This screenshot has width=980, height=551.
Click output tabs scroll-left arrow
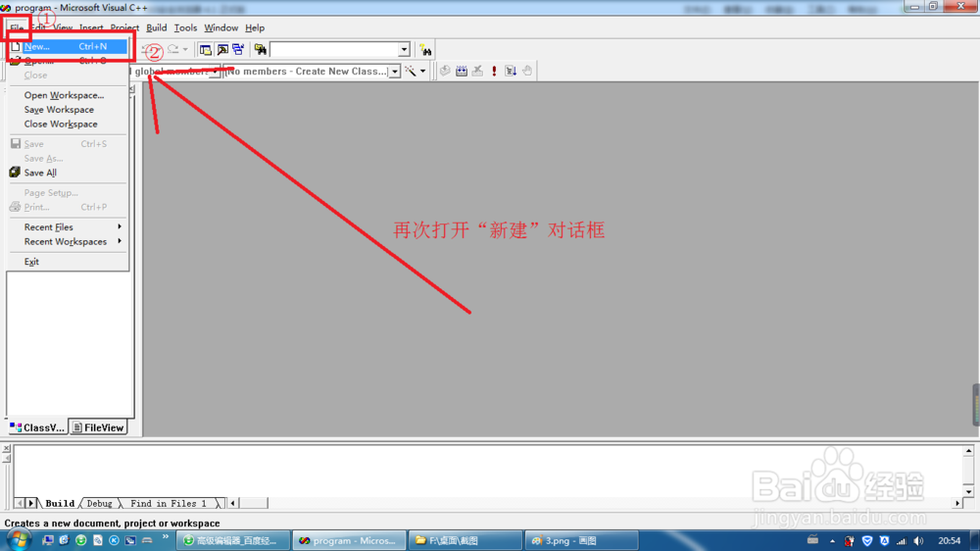click(20, 503)
